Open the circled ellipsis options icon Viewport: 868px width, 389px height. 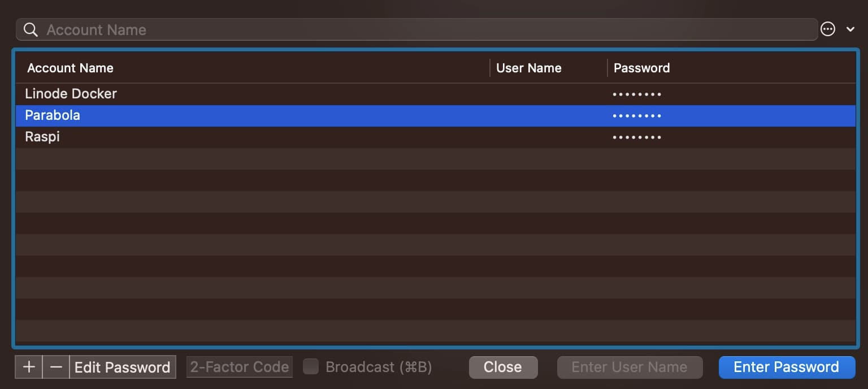coord(828,29)
